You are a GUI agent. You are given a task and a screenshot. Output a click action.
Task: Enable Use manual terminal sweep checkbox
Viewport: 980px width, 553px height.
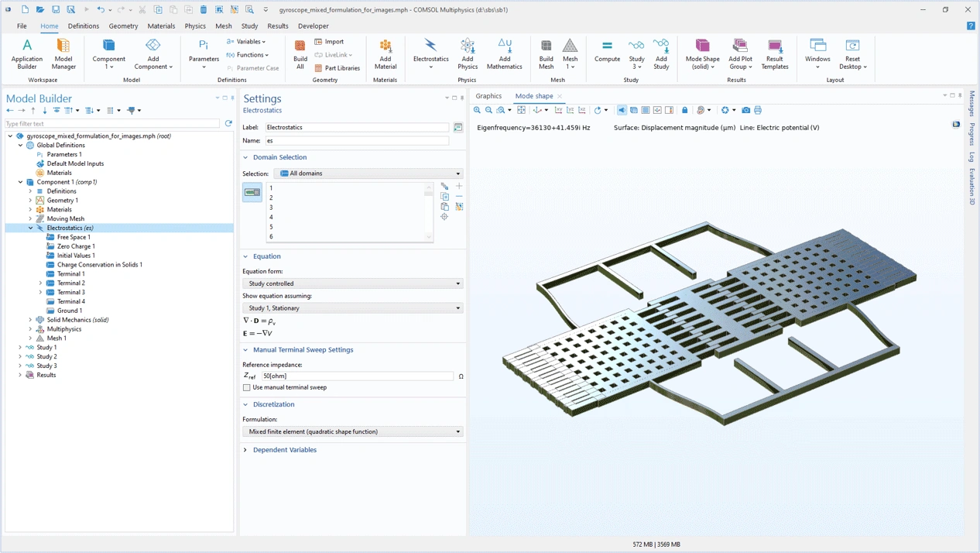tap(247, 387)
